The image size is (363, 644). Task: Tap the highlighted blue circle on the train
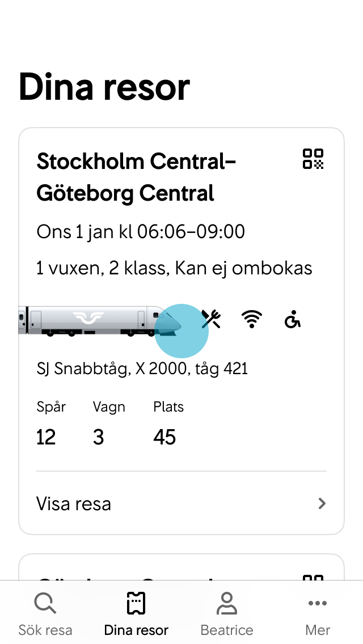tap(182, 330)
